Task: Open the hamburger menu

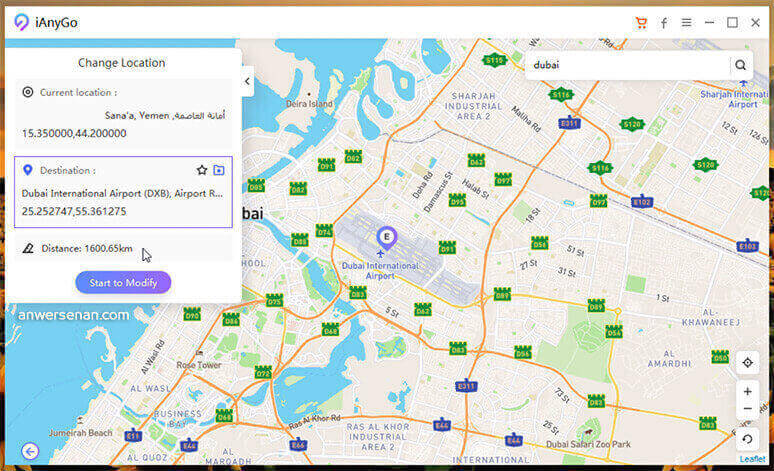Action: click(686, 23)
